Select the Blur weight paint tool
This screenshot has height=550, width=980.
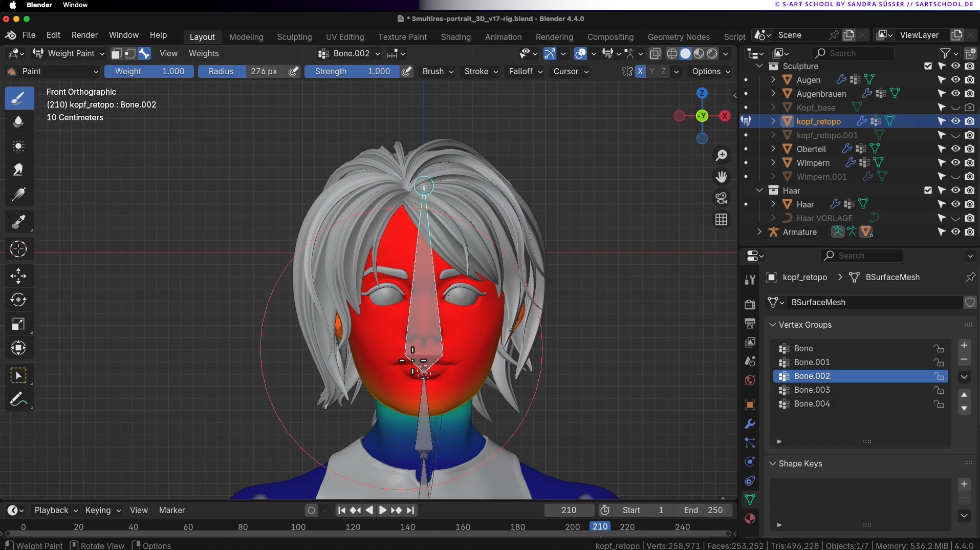click(x=19, y=121)
